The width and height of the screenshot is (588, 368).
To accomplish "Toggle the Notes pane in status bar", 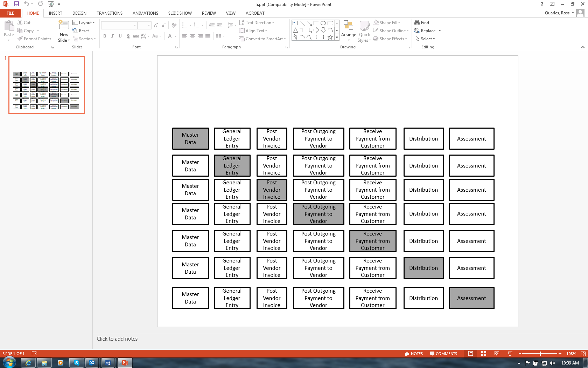I will (414, 354).
